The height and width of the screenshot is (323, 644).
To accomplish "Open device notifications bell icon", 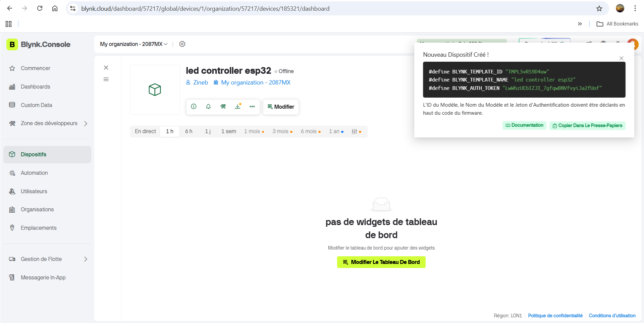I will [208, 107].
